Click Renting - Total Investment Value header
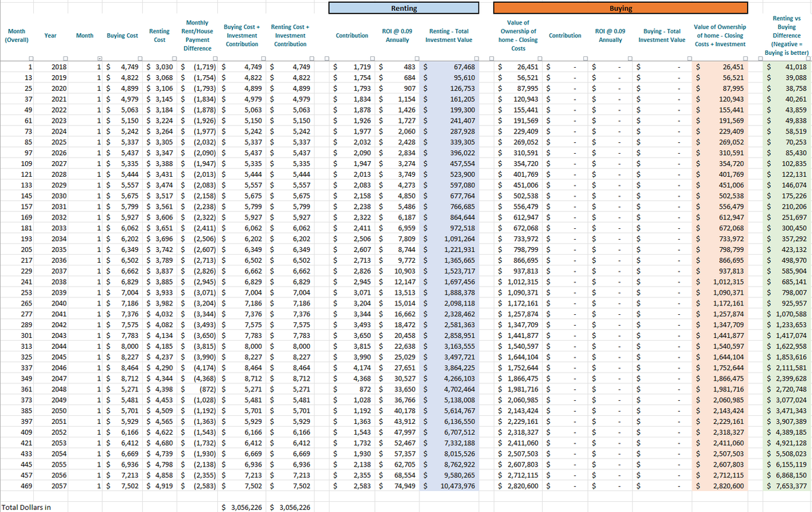The image size is (812, 512). 449,36
